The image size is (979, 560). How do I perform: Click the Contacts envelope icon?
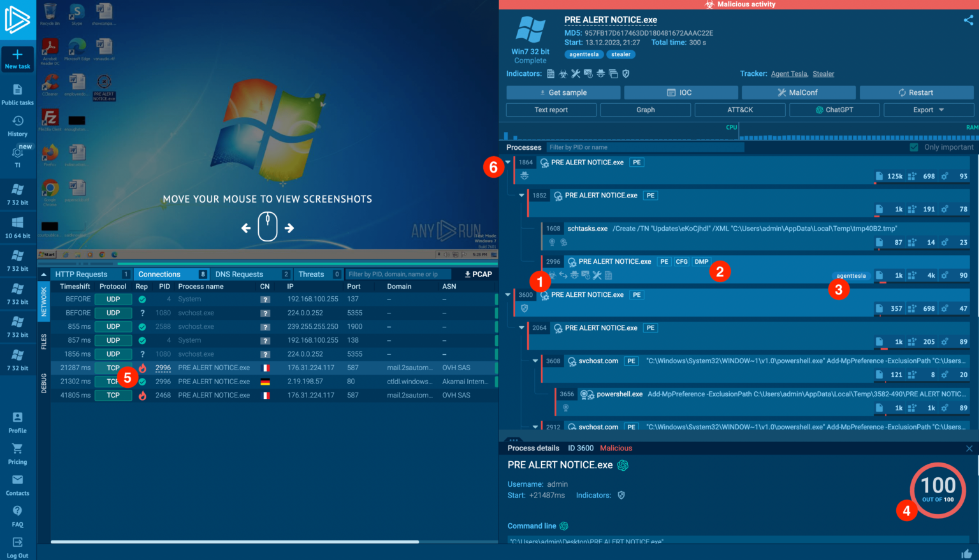17,480
